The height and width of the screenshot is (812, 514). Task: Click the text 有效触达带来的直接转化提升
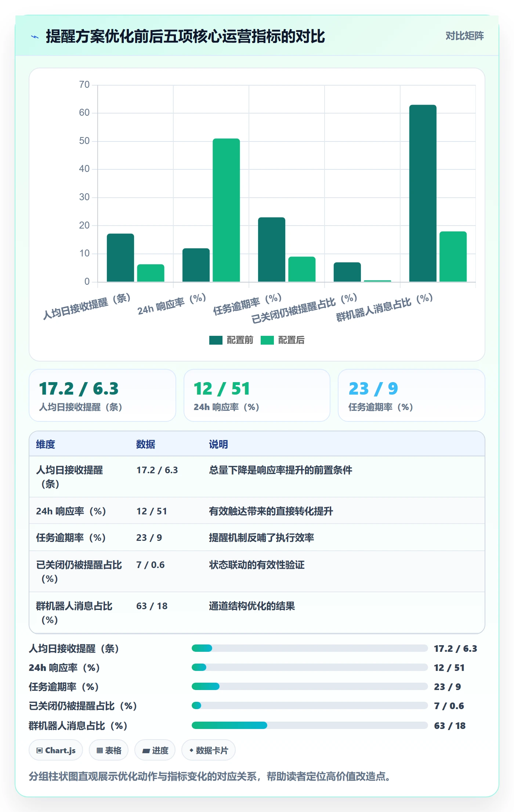(271, 511)
